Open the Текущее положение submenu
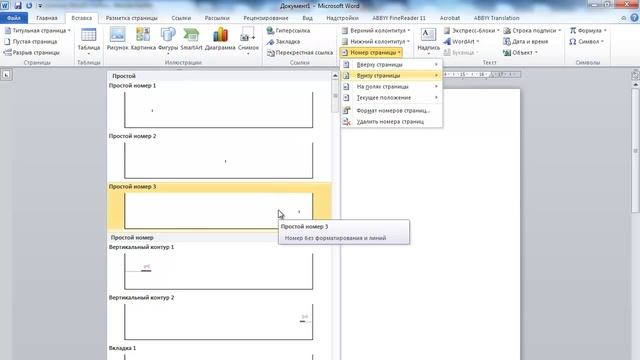640x360 pixels. pos(391,98)
